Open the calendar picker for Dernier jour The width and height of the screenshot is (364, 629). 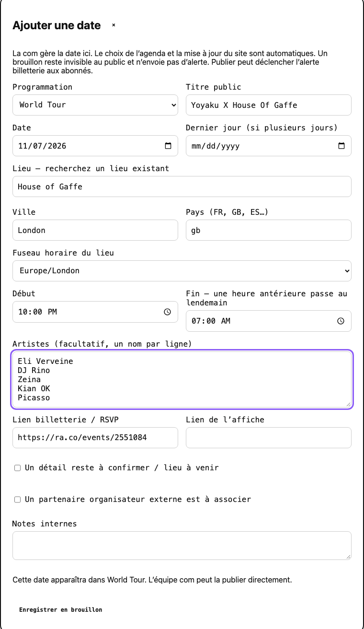pos(341,146)
